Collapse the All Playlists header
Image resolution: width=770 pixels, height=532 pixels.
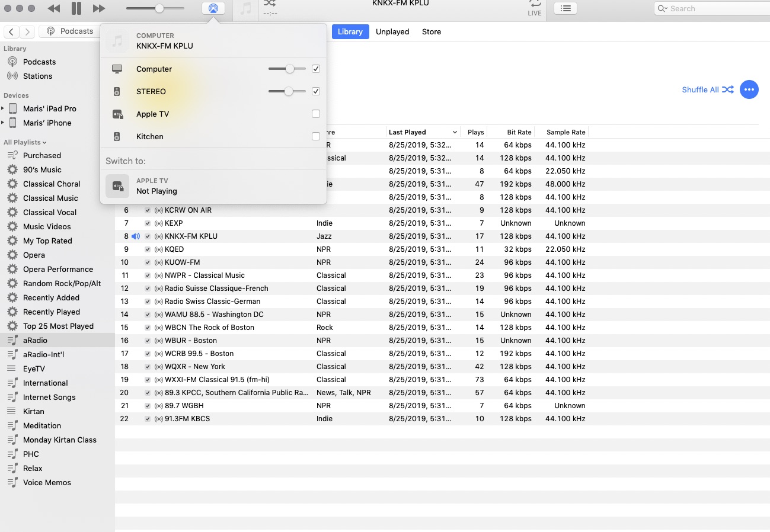[x=25, y=142]
